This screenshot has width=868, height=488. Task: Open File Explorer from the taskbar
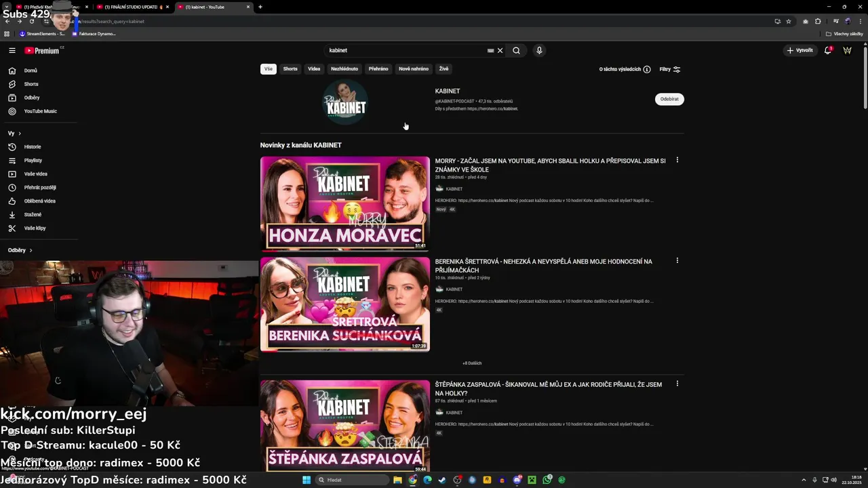point(398,480)
